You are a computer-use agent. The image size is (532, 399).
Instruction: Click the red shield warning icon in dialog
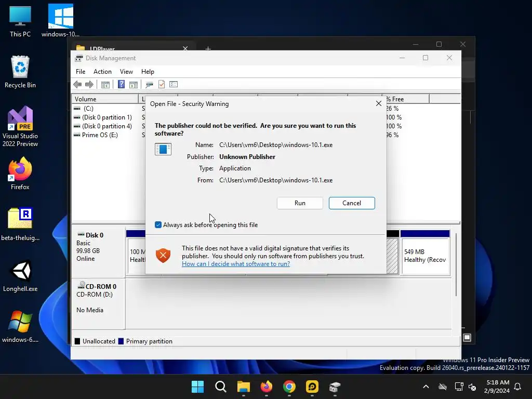tap(163, 256)
